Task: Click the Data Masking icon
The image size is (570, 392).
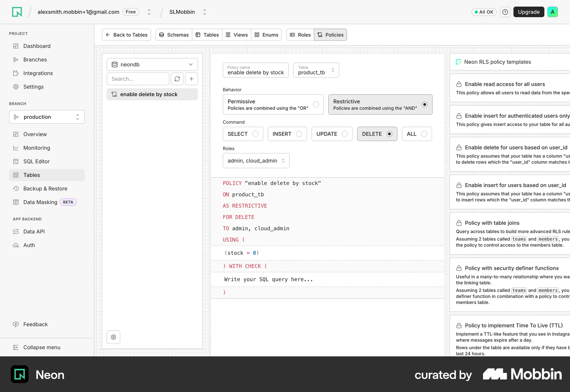Action: (x=16, y=202)
